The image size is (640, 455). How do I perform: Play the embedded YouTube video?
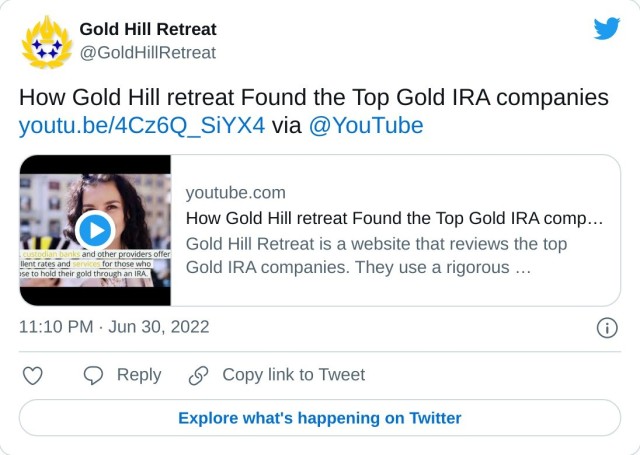click(x=95, y=231)
